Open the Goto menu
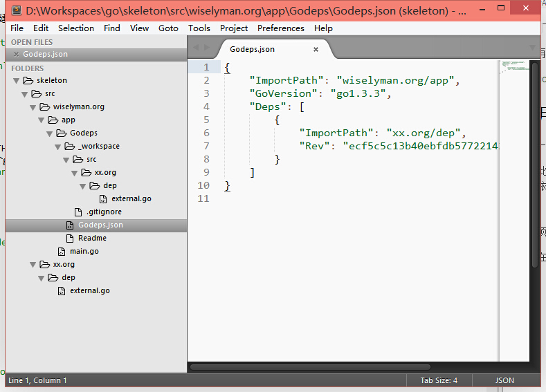This screenshot has height=392, width=546. pos(168,28)
